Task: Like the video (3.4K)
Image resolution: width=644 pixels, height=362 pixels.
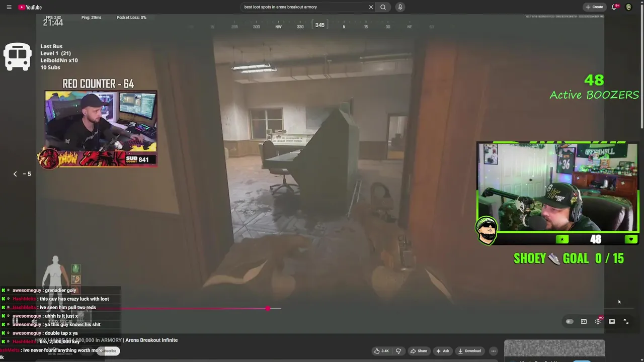Action: tap(381, 351)
